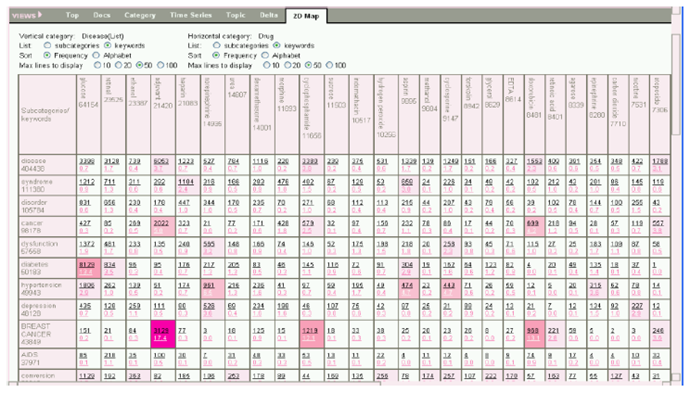Set horizontal max lines to 100
Viewport: 690px width, 393px height.
329,65
